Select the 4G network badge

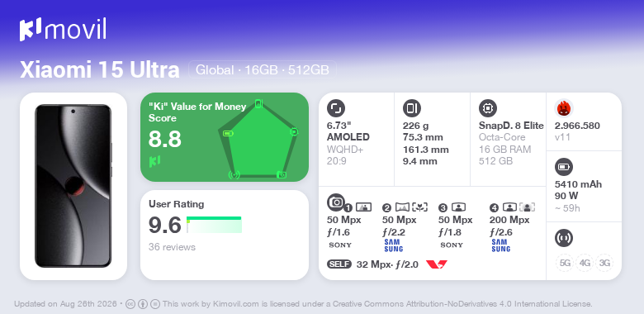[x=585, y=263]
